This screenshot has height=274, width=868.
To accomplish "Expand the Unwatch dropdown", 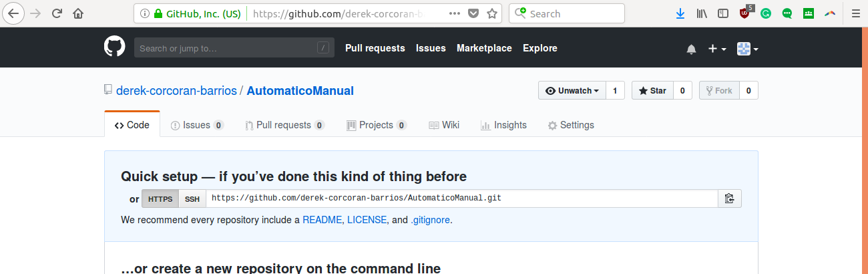I will click(x=572, y=91).
